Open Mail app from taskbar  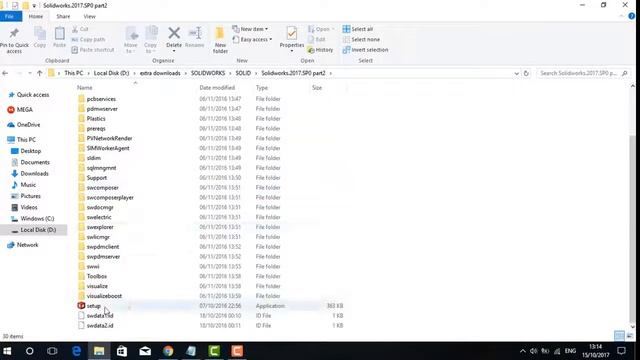coord(145,351)
